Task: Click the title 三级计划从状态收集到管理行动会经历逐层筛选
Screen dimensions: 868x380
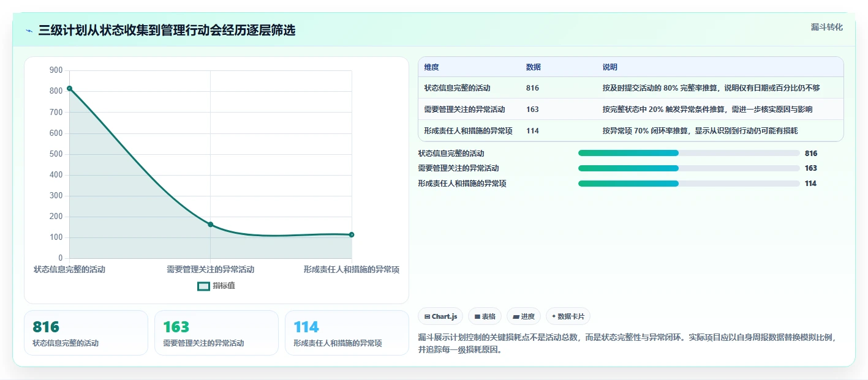Action: click(x=167, y=30)
